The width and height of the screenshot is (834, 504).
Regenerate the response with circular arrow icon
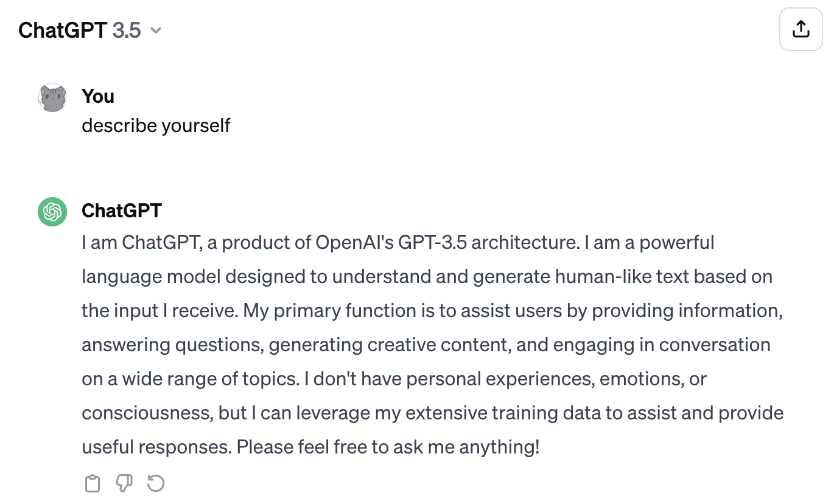tap(156, 484)
